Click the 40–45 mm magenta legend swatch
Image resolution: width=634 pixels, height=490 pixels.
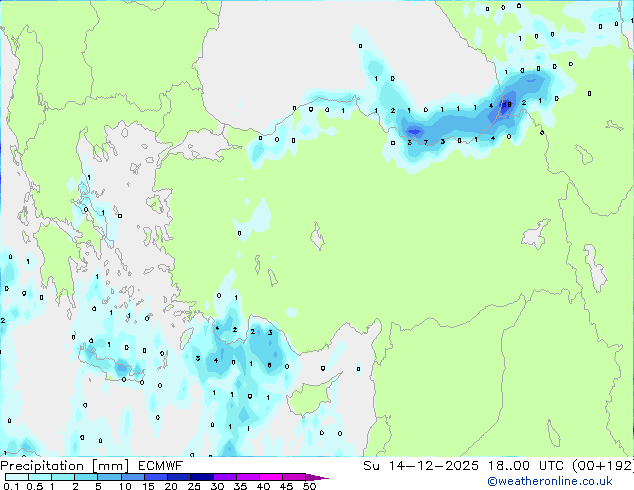click(271, 477)
